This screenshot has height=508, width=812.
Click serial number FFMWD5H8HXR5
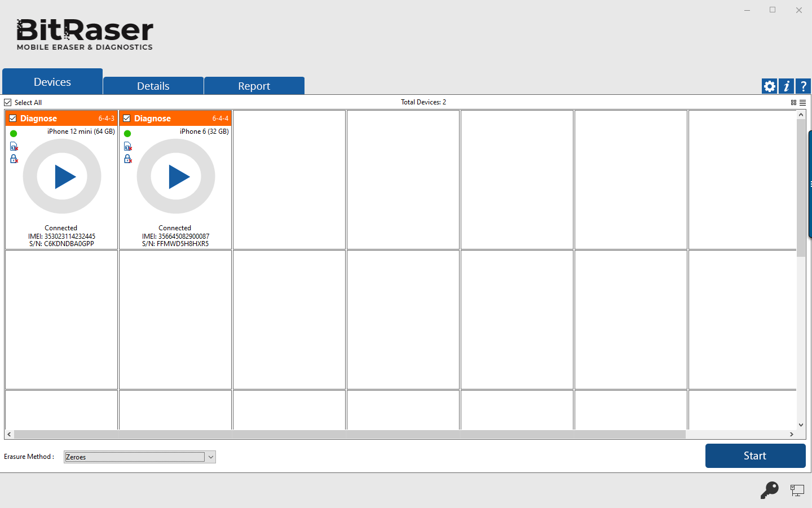pyautogui.click(x=175, y=244)
